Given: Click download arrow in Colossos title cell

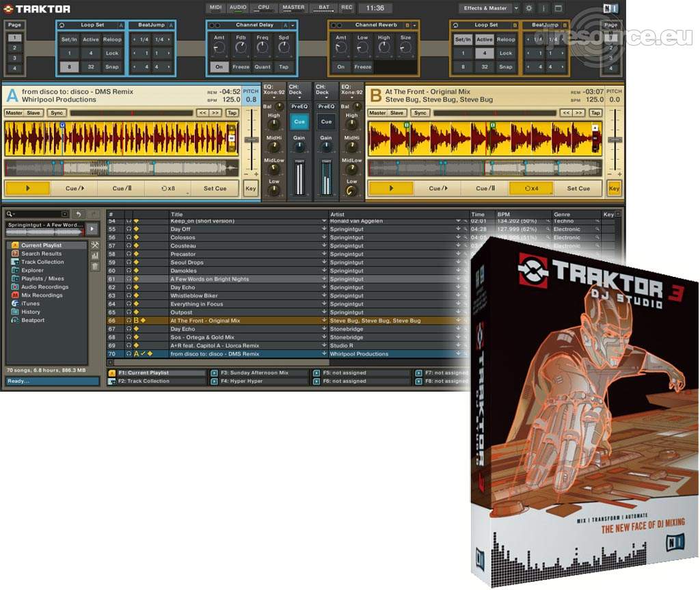Looking at the screenshot, I should pos(324,237).
